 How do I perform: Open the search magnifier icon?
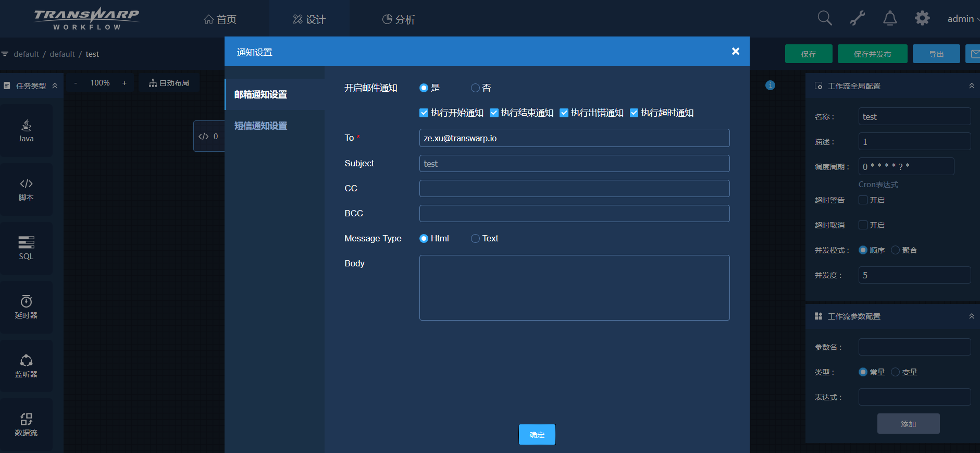(x=824, y=18)
